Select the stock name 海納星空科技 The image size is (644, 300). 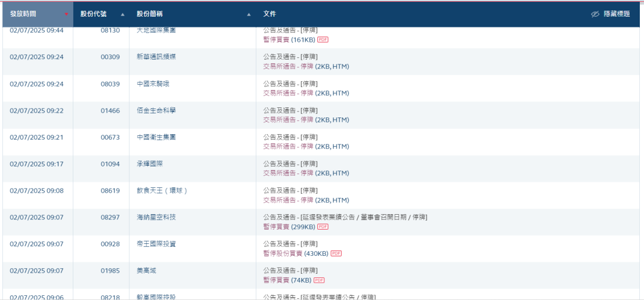tap(156, 217)
